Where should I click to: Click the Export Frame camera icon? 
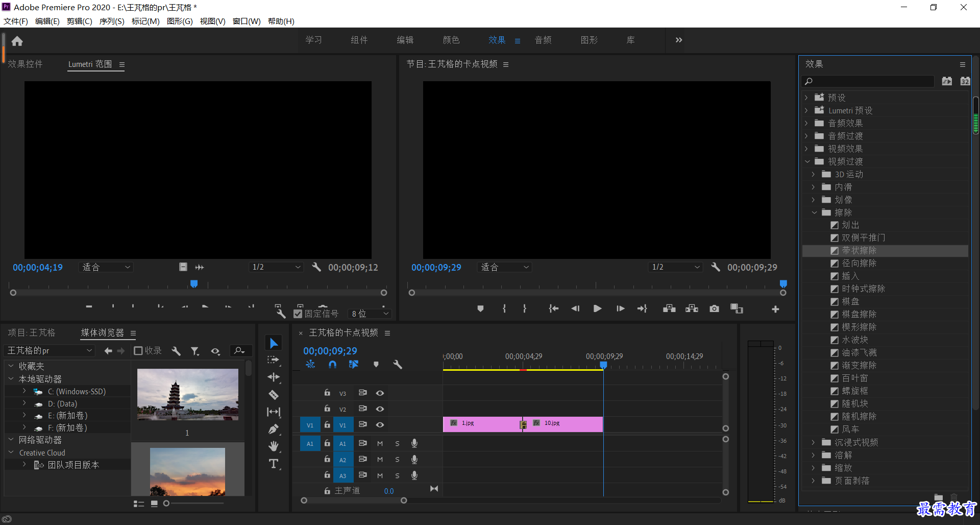714,308
